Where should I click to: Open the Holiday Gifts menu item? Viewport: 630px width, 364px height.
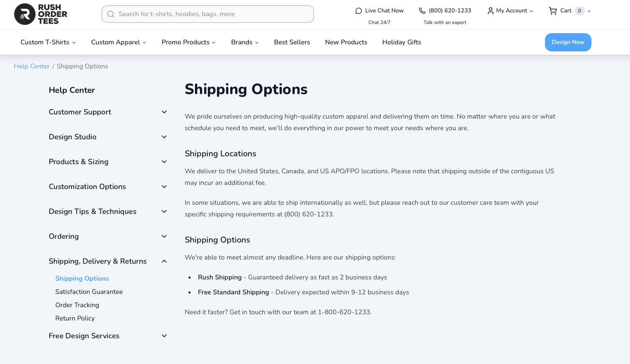coord(401,42)
